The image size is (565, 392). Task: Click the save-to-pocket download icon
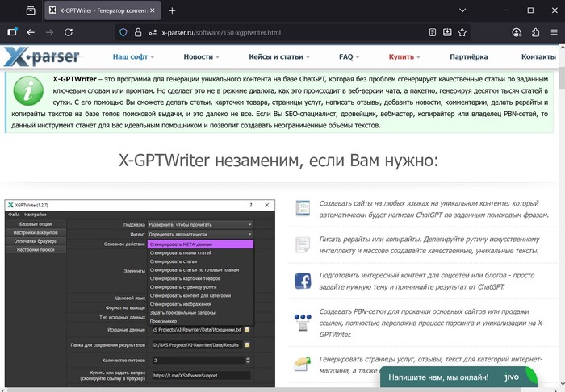[447, 32]
